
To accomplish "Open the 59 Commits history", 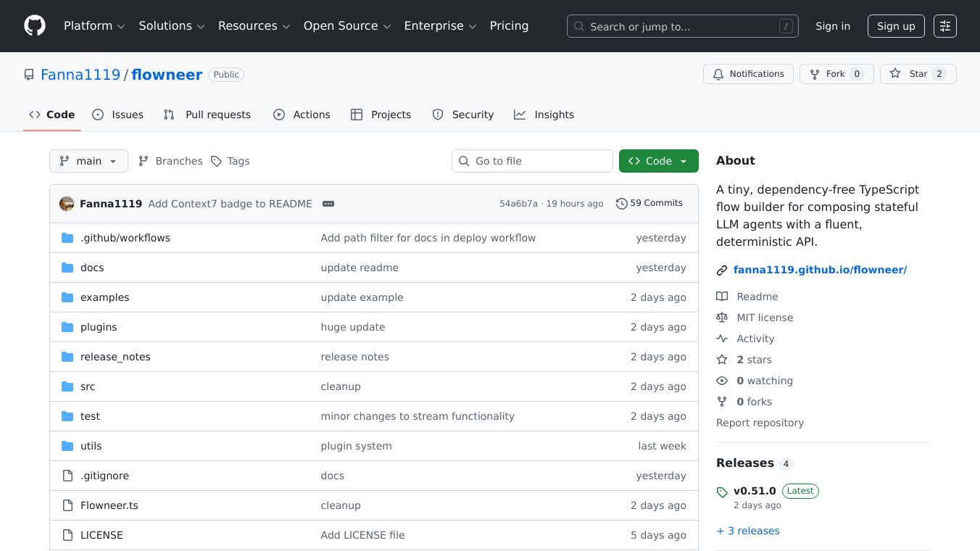I will [x=649, y=203].
